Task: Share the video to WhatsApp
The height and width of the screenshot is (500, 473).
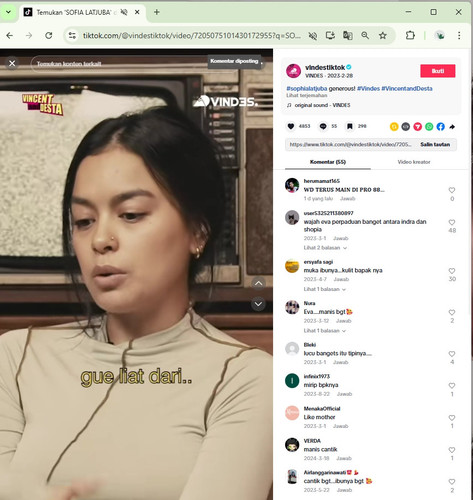Action: point(429,127)
